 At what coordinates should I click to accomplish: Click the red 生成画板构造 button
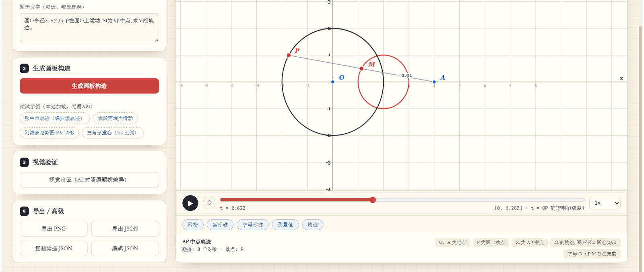click(x=89, y=86)
